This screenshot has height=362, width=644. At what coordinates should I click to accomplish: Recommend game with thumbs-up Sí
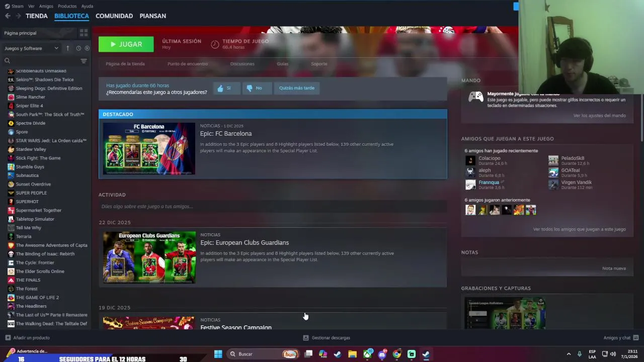point(226,88)
